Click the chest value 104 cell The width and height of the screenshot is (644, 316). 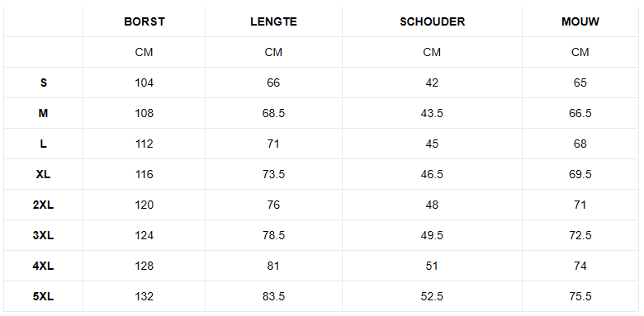click(x=144, y=83)
